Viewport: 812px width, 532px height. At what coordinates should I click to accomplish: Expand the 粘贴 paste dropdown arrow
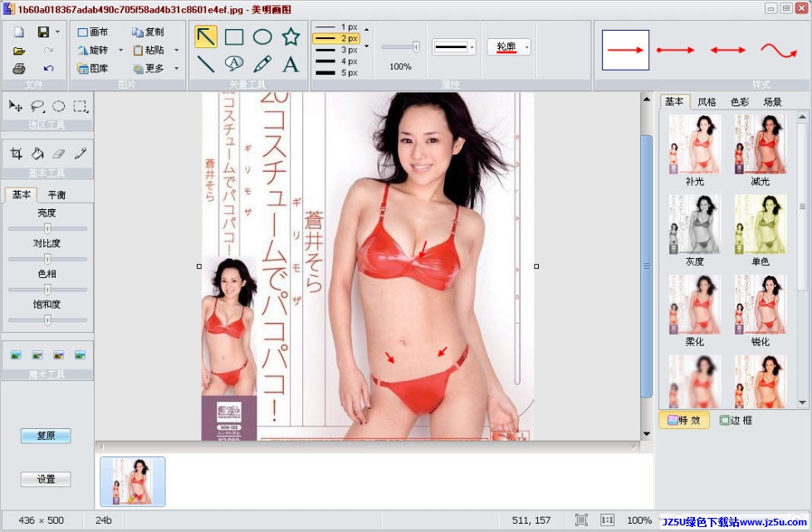pos(177,50)
